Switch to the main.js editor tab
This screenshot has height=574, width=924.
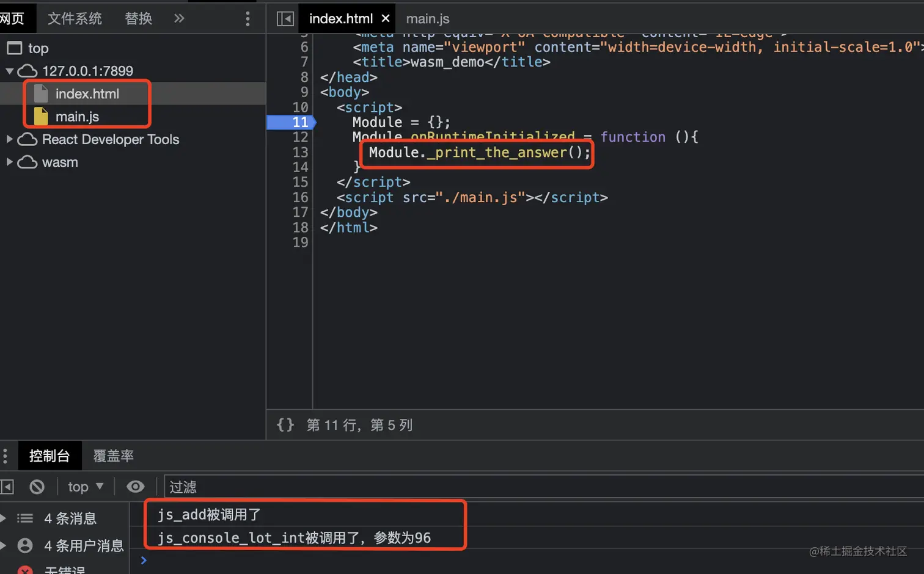427,19
